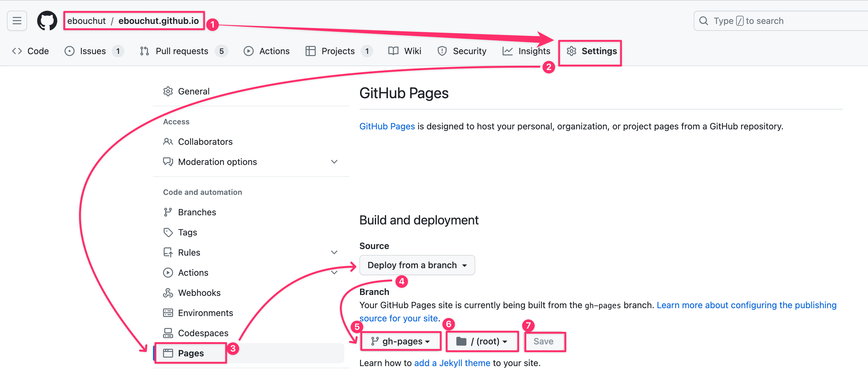Click the Wiki book icon
The height and width of the screenshot is (379, 868).
click(x=393, y=51)
